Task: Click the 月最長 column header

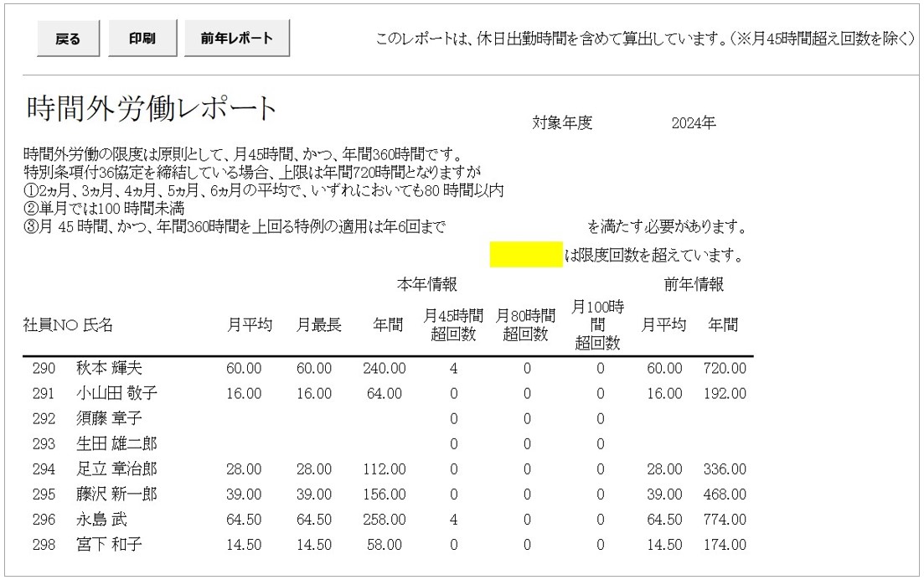Action: (x=319, y=324)
